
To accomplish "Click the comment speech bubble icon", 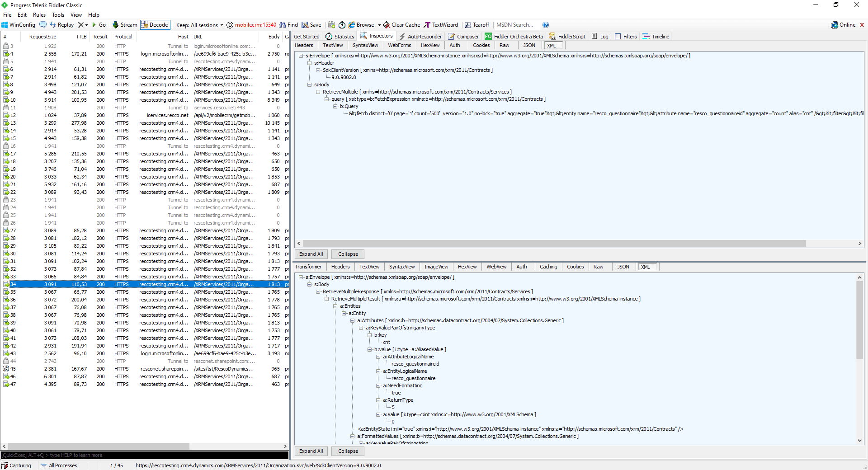I will point(43,25).
